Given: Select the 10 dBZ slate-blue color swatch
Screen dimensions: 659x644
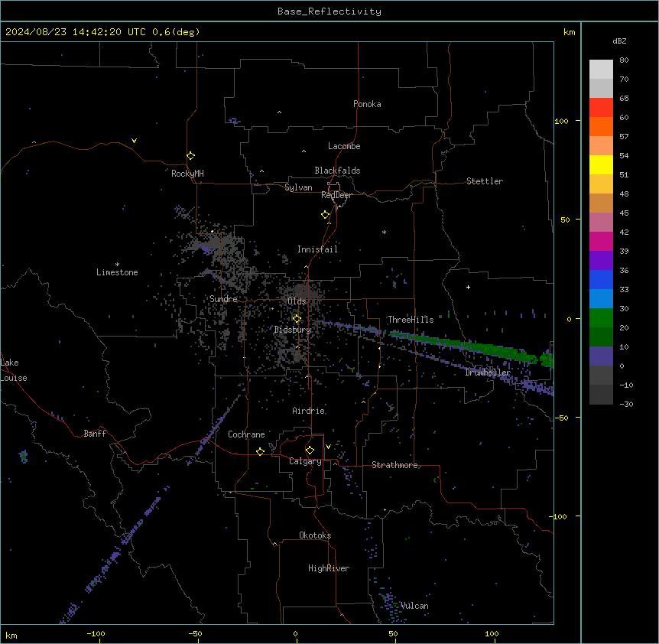Looking at the screenshot, I should click(x=601, y=356).
